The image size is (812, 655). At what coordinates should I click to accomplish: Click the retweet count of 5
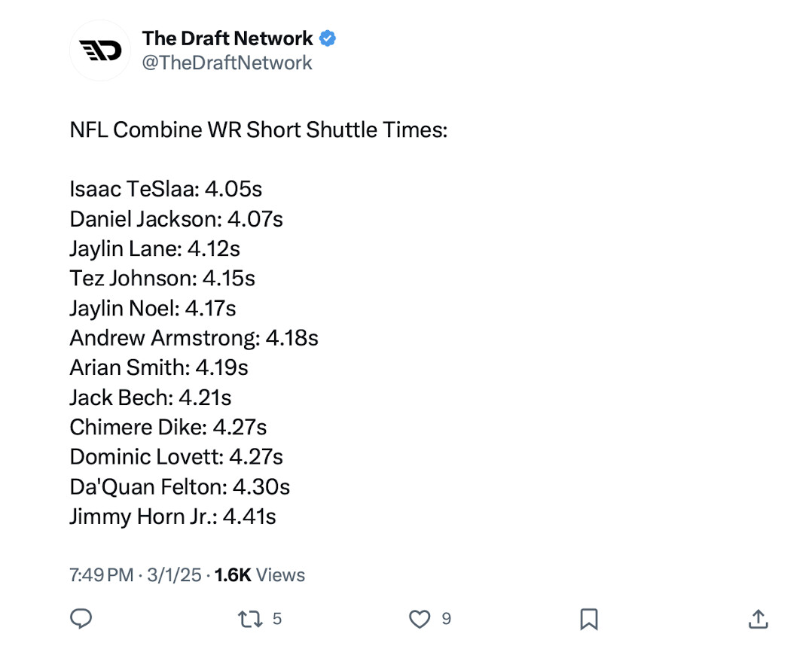tap(277, 619)
